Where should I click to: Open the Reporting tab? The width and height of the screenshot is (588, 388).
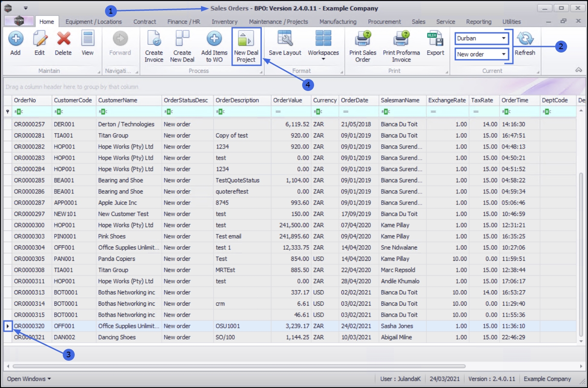(x=478, y=22)
